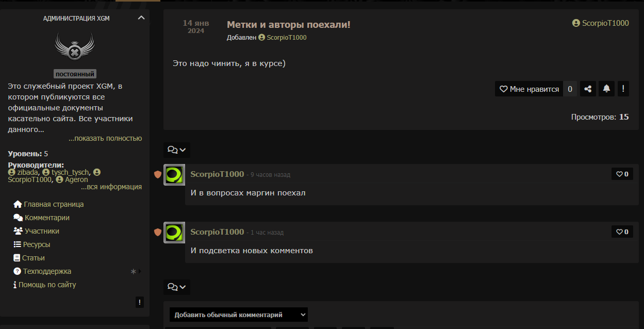Like the comment 'И в вопросах маргин поехал'

[x=622, y=174]
